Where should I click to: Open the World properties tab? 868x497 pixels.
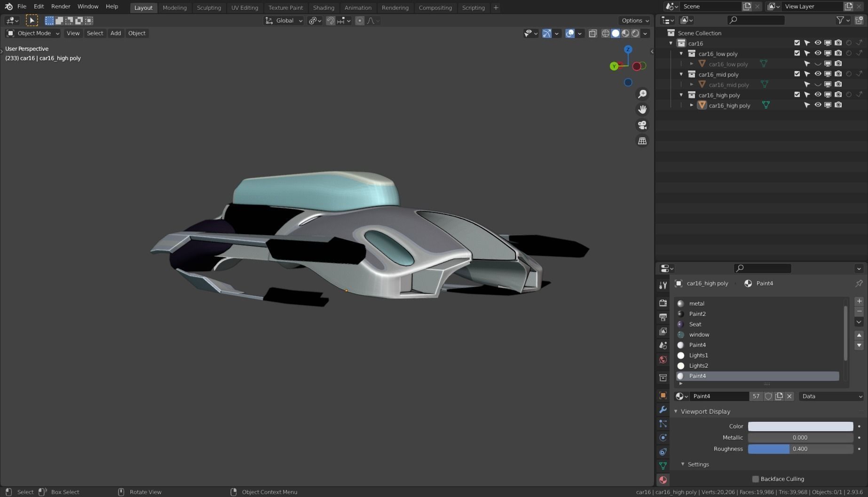click(663, 359)
